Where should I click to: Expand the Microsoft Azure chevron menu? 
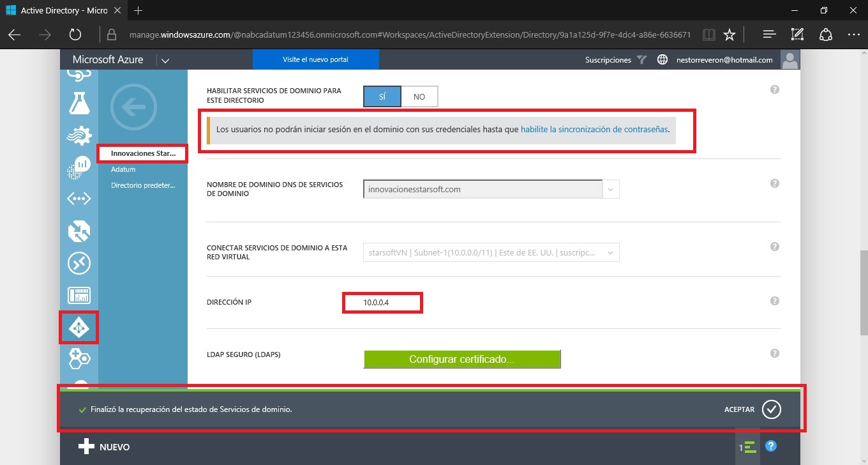[x=165, y=61]
